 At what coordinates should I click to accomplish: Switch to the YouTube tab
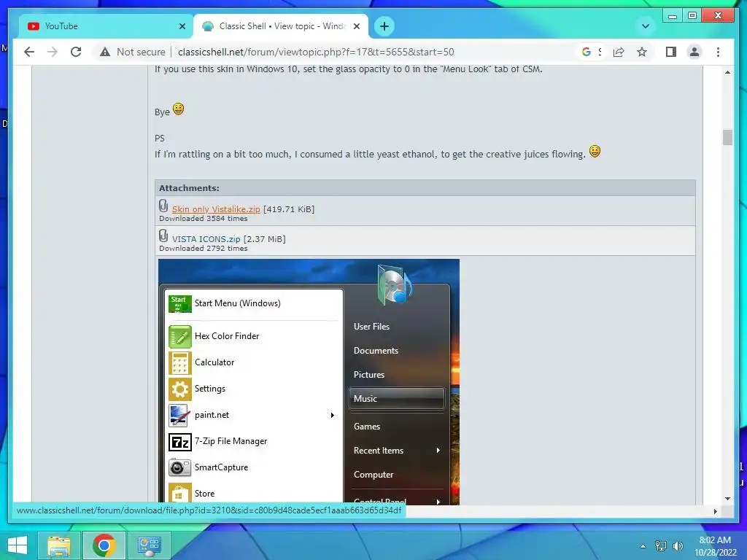pyautogui.click(x=105, y=26)
